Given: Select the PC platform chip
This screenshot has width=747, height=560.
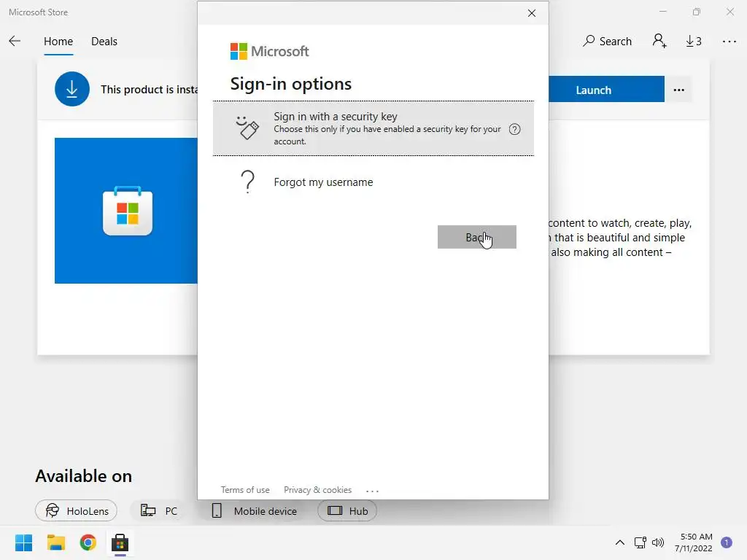Looking at the screenshot, I should (159, 511).
